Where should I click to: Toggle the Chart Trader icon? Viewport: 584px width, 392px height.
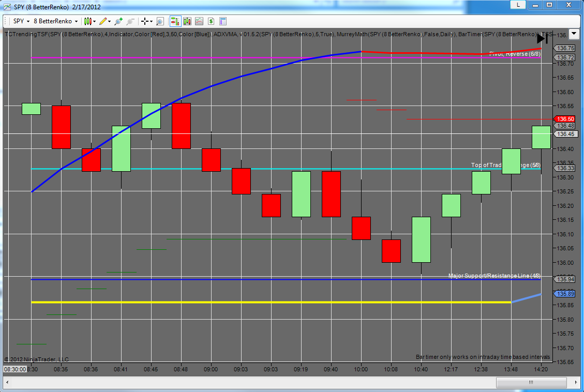click(x=175, y=21)
